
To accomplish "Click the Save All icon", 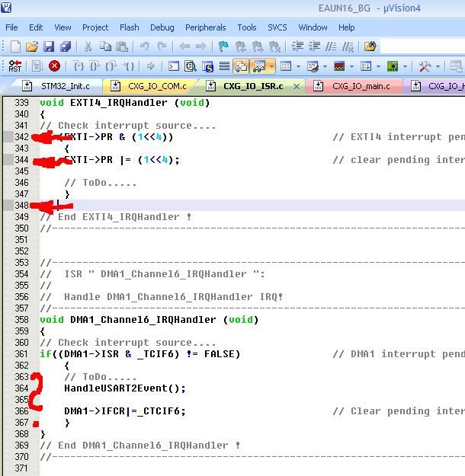I will click(x=66, y=46).
